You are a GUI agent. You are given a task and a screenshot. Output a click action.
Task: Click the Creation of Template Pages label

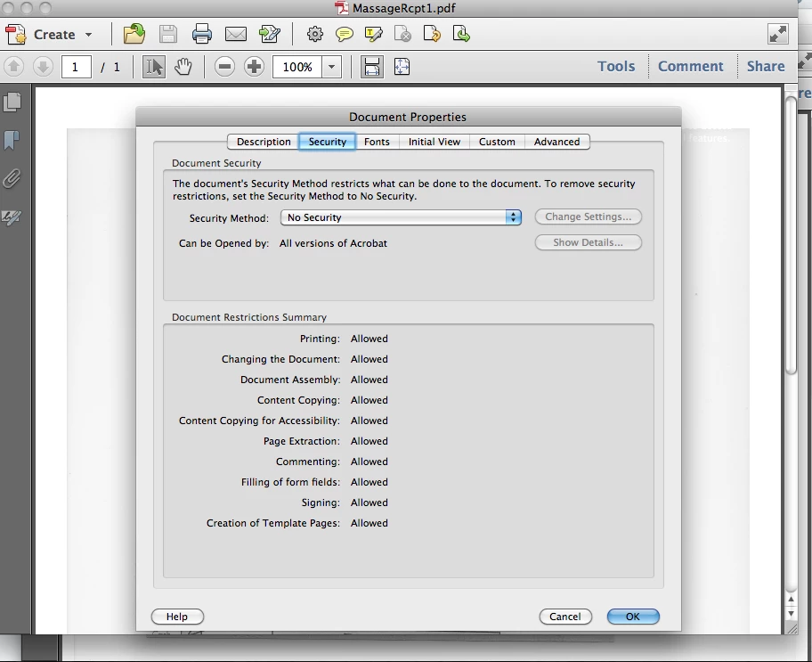[273, 523]
